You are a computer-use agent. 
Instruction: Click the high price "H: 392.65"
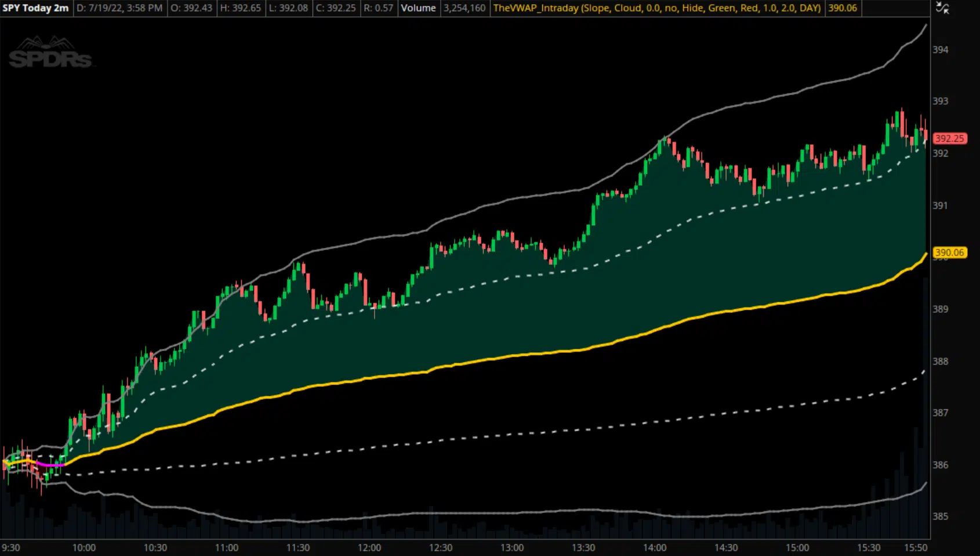coord(241,8)
